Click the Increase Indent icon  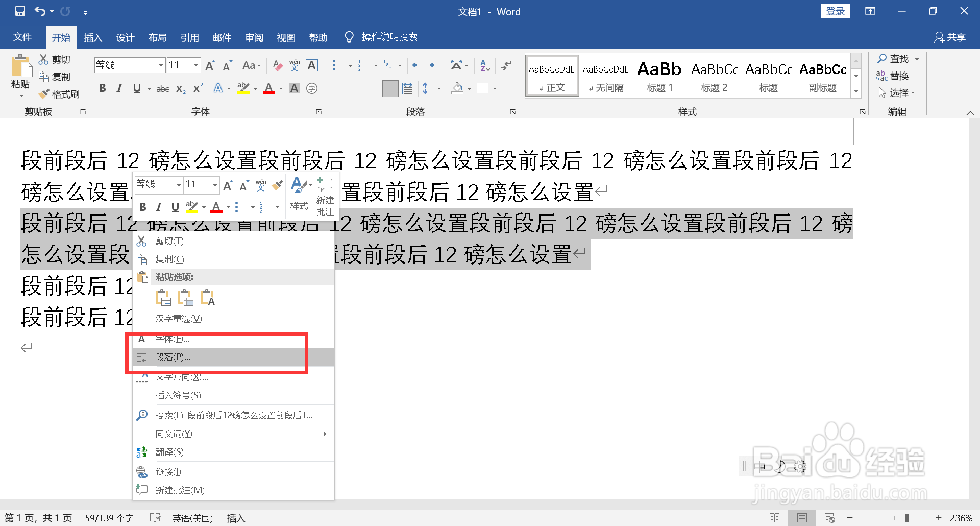(435, 65)
